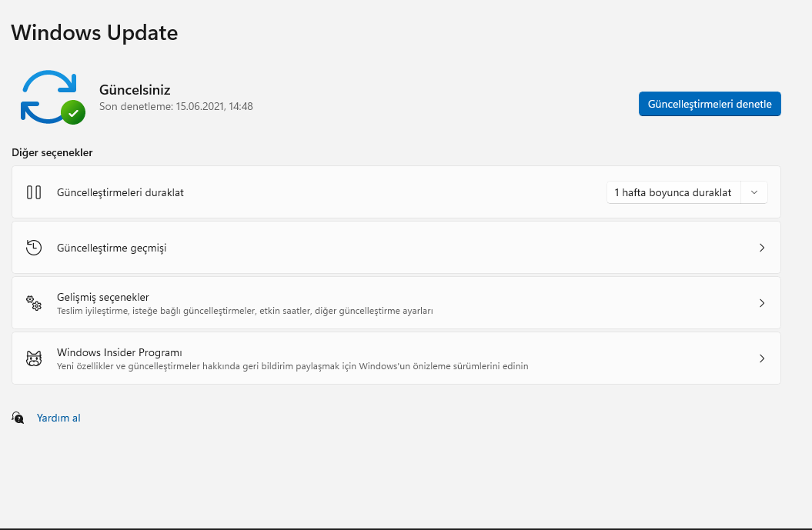
Task: Click the Windows Insider Programı title
Action: [x=119, y=352]
